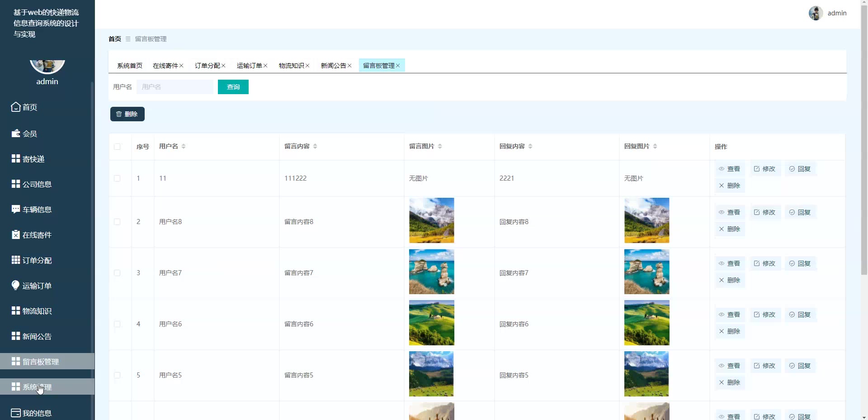868x420 pixels.
Task: Open 公司信息 sidebar grid icon
Action: pyautogui.click(x=16, y=184)
